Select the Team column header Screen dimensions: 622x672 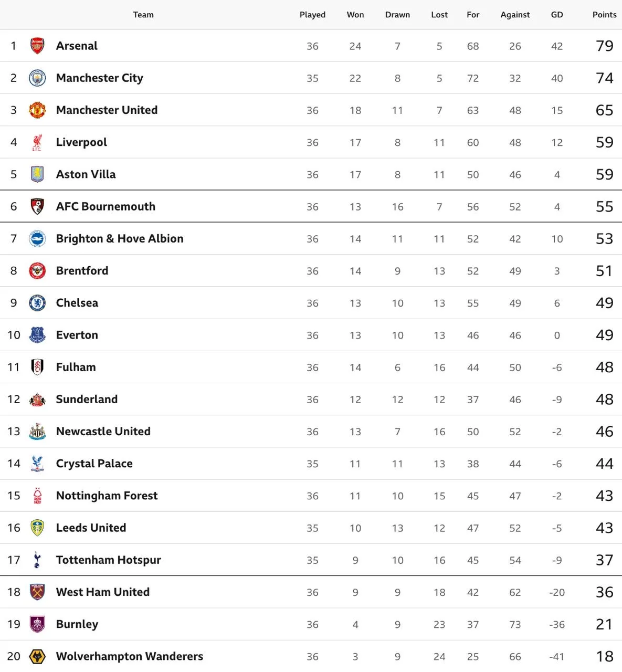tap(143, 15)
